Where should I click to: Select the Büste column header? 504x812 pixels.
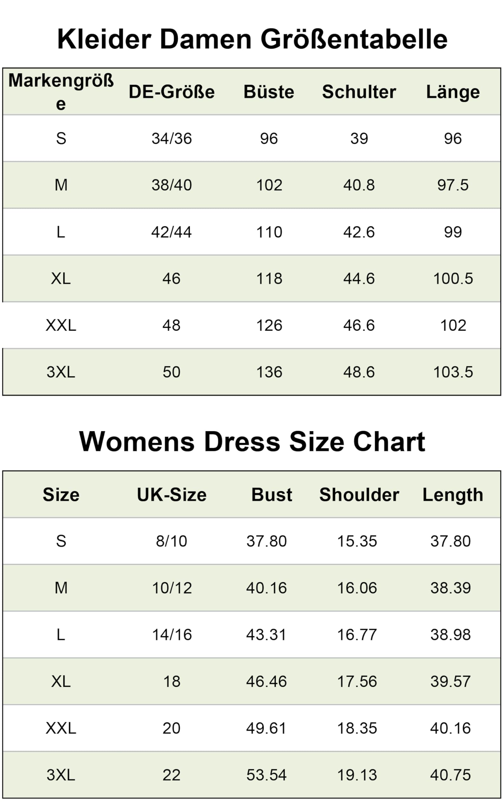click(x=269, y=92)
